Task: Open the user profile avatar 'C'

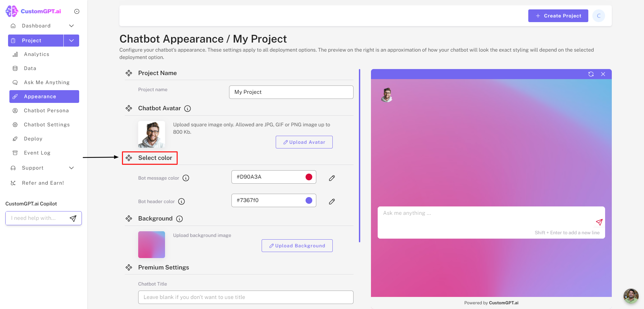Action: tap(599, 16)
